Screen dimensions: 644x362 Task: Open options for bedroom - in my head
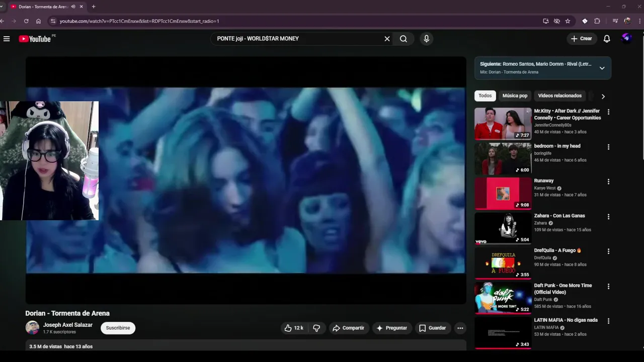[608, 147]
